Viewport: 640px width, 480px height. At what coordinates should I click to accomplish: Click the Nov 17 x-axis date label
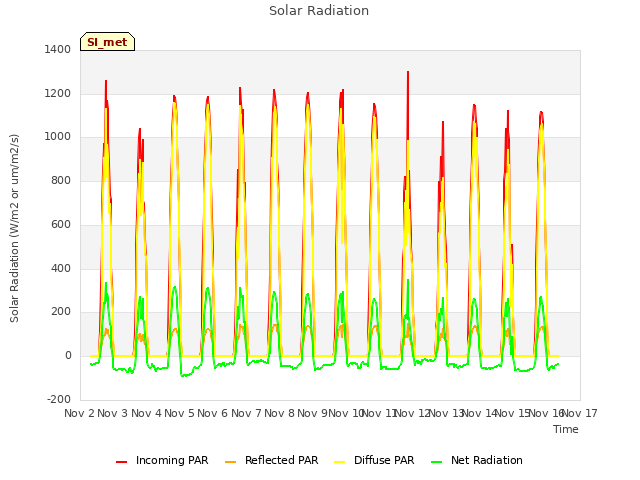[x=580, y=413]
